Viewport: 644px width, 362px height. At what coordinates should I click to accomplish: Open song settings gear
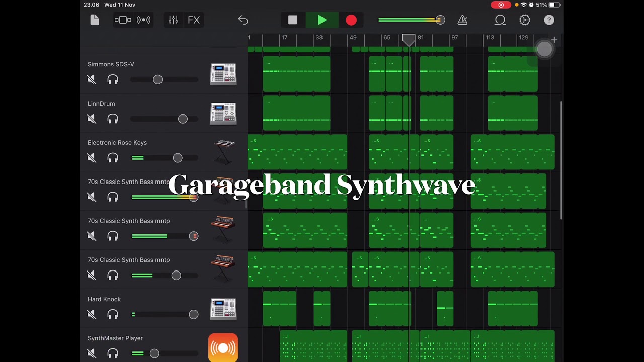[525, 20]
